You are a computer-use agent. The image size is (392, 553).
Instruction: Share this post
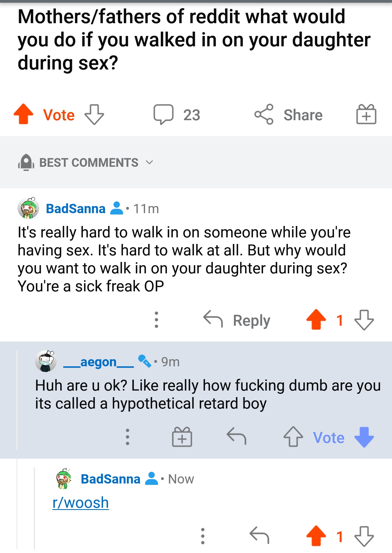pos(288,114)
